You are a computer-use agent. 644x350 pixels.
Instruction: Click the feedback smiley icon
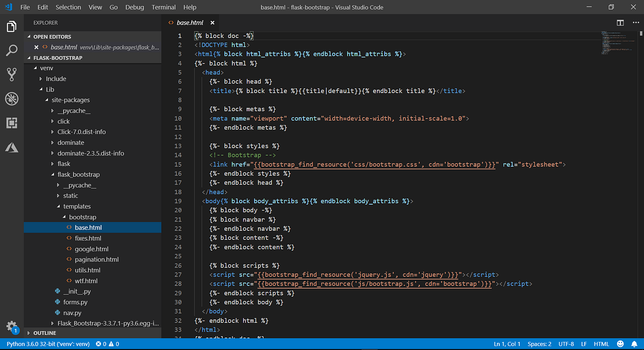coord(620,344)
